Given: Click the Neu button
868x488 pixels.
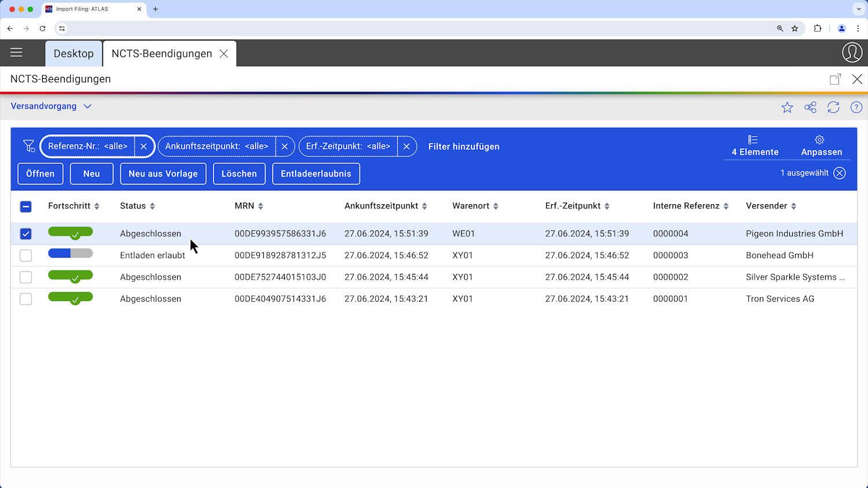Looking at the screenshot, I should tap(91, 174).
